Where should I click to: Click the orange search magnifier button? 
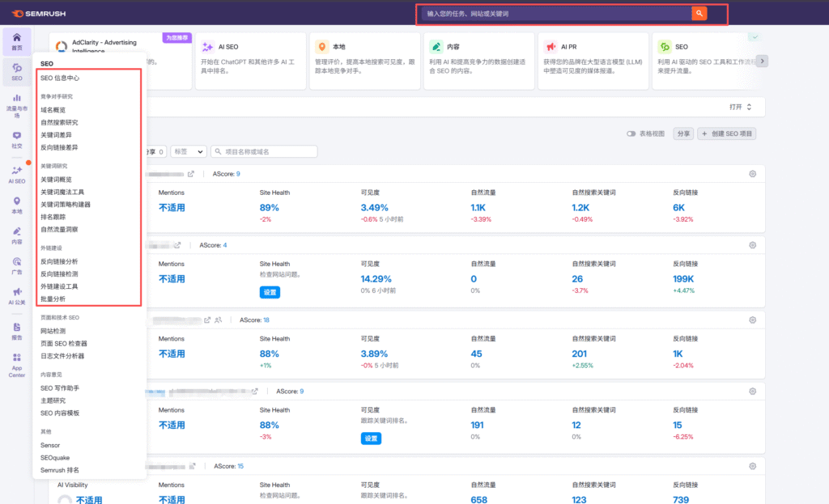(699, 14)
